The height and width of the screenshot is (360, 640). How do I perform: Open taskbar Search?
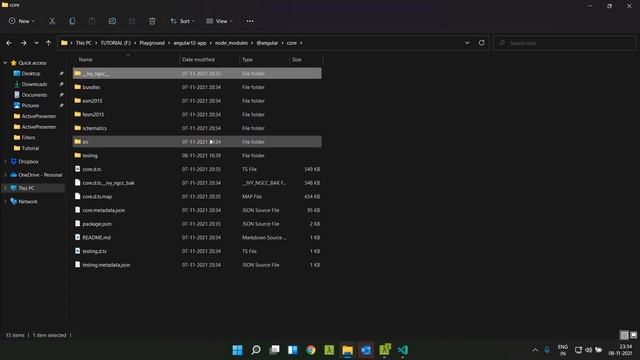256,350
